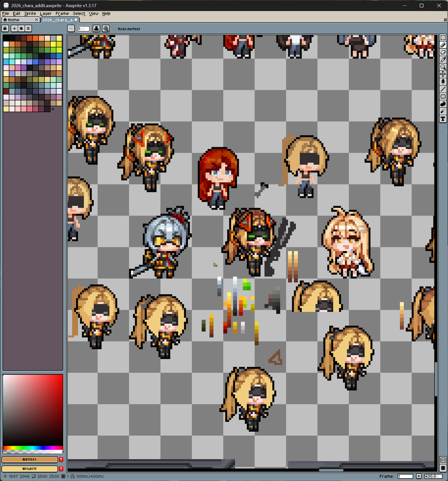
Task: Select the Zoom magnifier tool
Action: click(443, 67)
